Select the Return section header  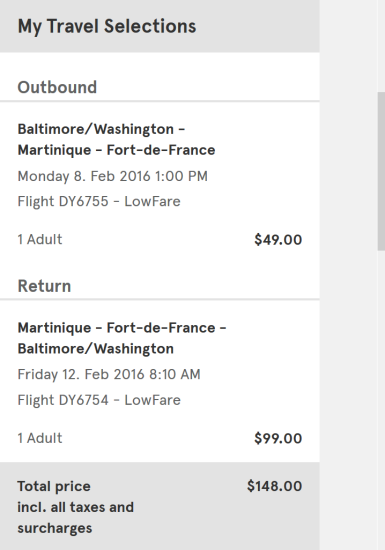click(x=45, y=286)
